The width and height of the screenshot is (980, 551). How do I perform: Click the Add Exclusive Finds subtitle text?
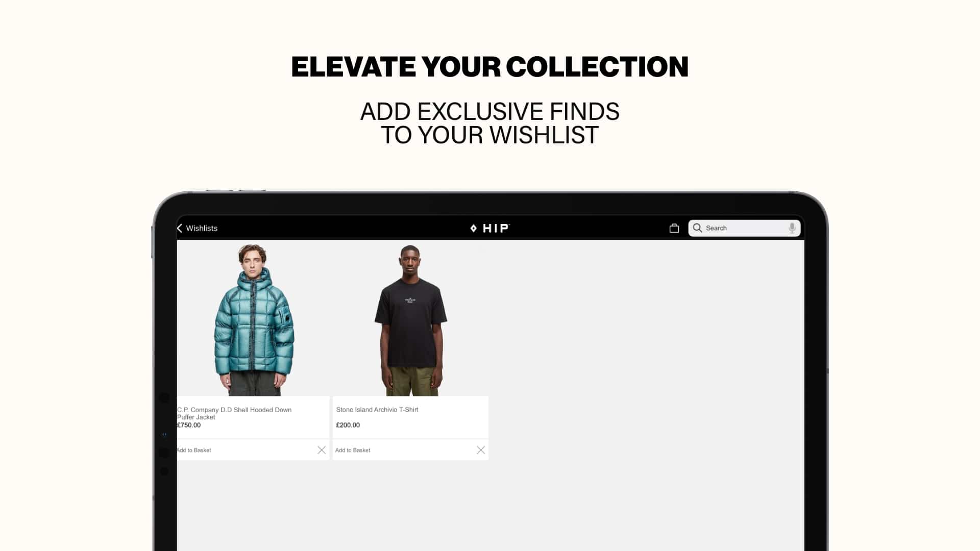490,123
